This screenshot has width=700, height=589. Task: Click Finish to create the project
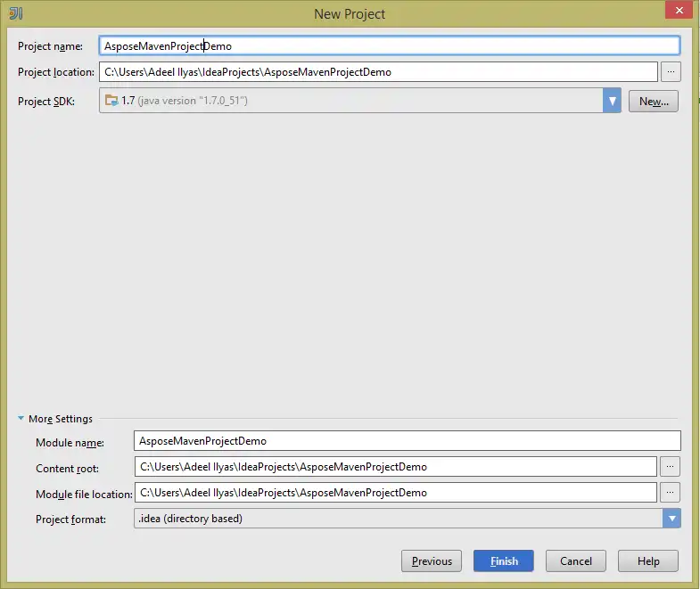pos(504,560)
